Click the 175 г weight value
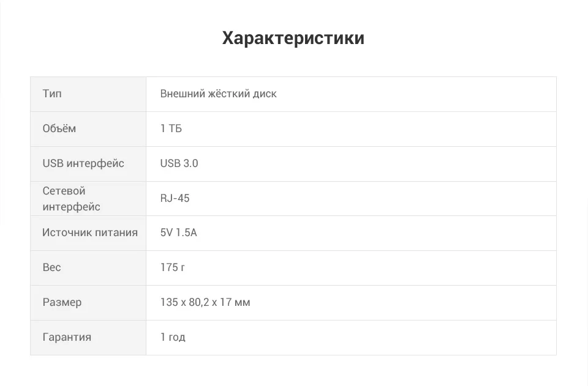The image size is (588, 386). 173,267
